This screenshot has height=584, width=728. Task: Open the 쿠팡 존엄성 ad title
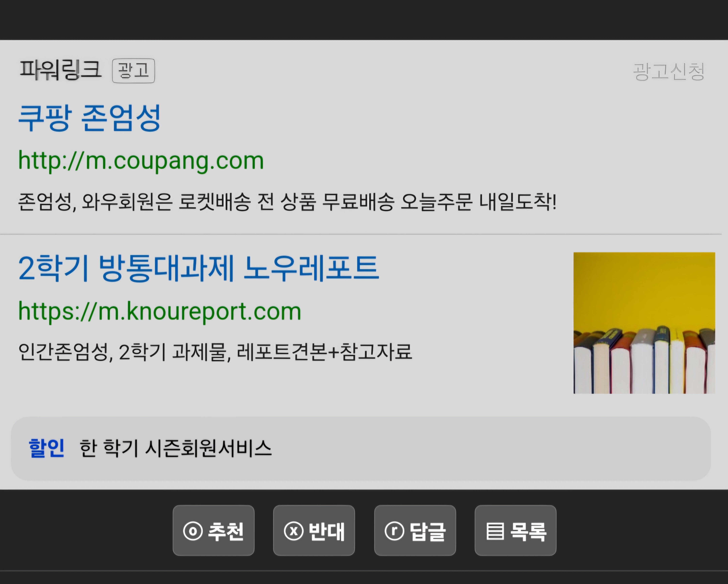point(89,117)
